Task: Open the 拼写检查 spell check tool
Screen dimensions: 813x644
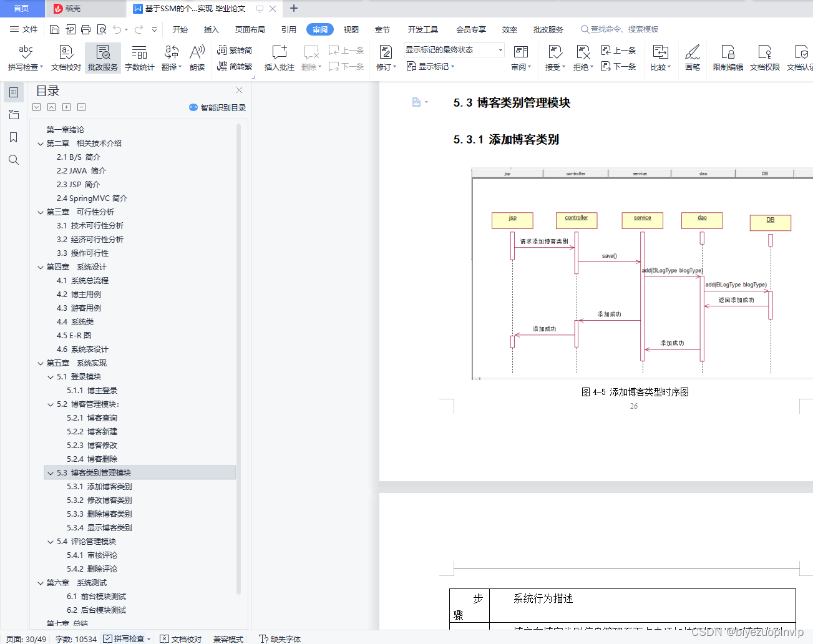Action: 26,57
